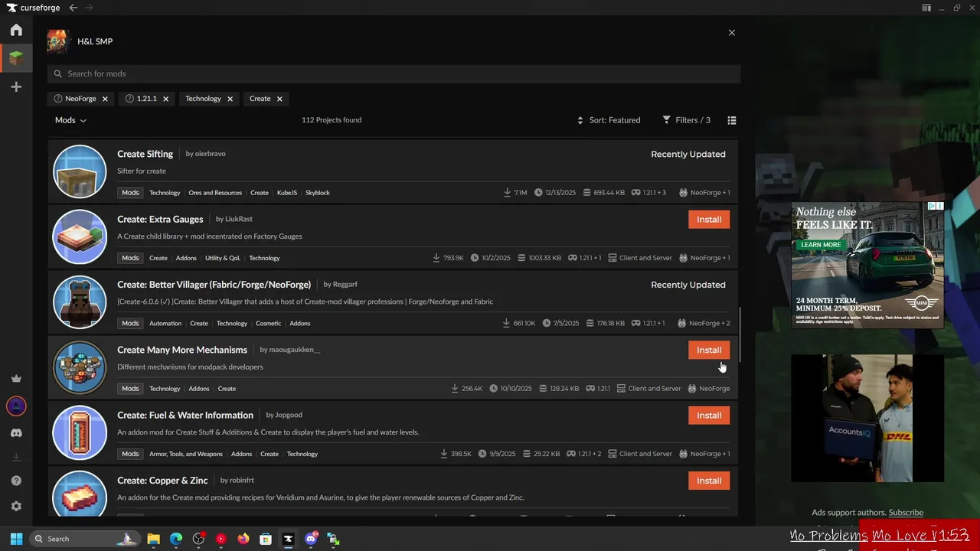Open Discord link icon in sidebar
The image size is (980, 551).
pos(16,433)
